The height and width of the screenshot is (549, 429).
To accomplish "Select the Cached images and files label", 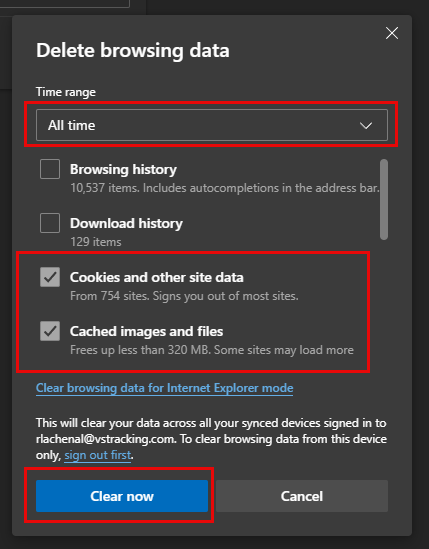I will (146, 331).
